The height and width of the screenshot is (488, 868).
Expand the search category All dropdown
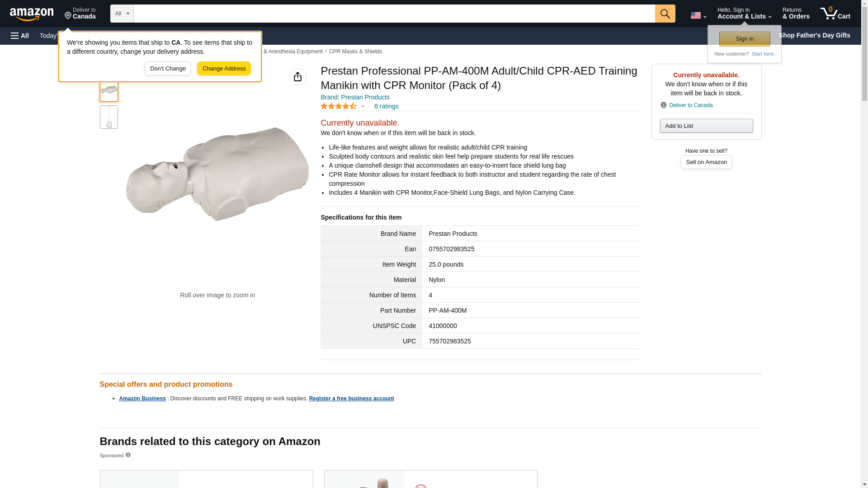(122, 14)
